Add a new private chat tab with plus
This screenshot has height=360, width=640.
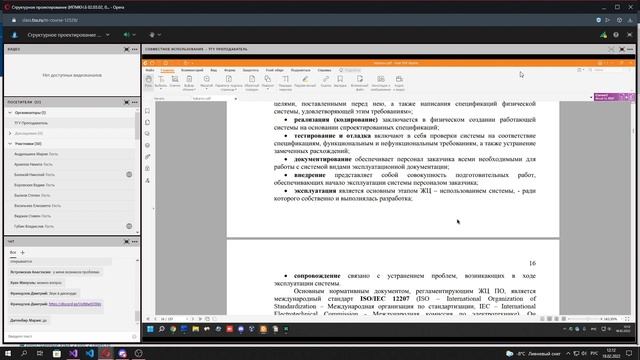pyautogui.click(x=22, y=253)
